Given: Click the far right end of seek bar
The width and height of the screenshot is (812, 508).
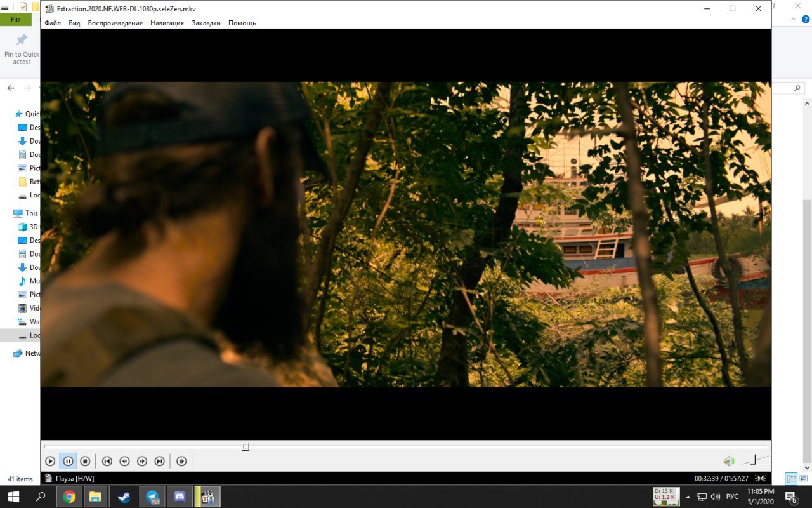Looking at the screenshot, I should click(766, 447).
